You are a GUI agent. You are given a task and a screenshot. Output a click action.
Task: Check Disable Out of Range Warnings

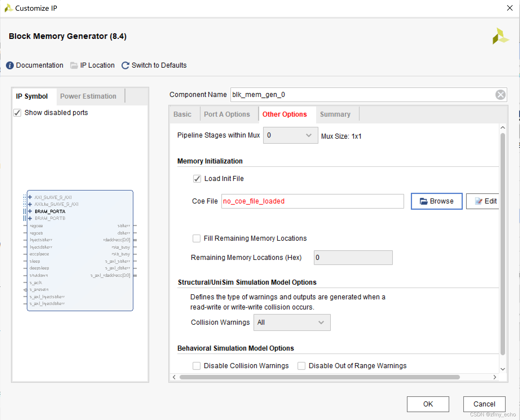[301, 366]
